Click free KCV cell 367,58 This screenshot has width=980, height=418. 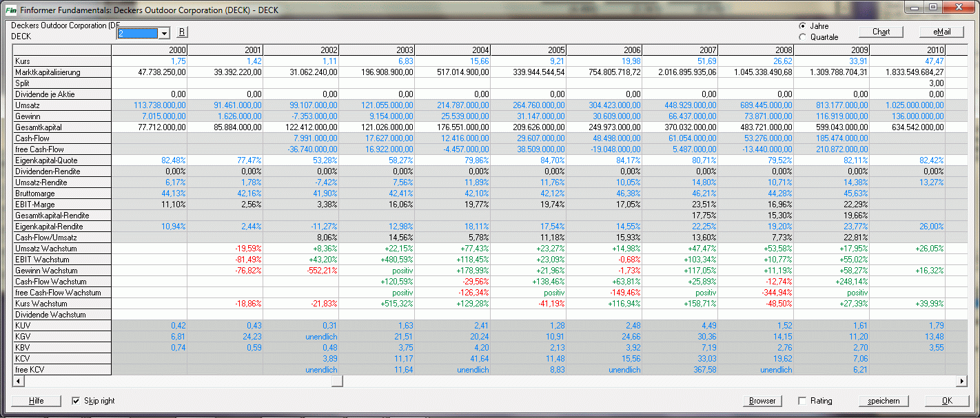pyautogui.click(x=680, y=370)
